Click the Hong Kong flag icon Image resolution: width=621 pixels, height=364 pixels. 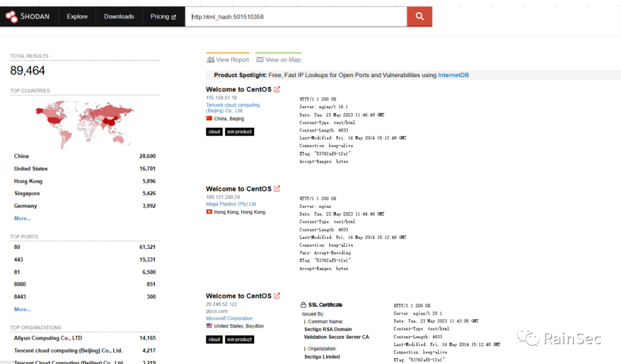(209, 212)
